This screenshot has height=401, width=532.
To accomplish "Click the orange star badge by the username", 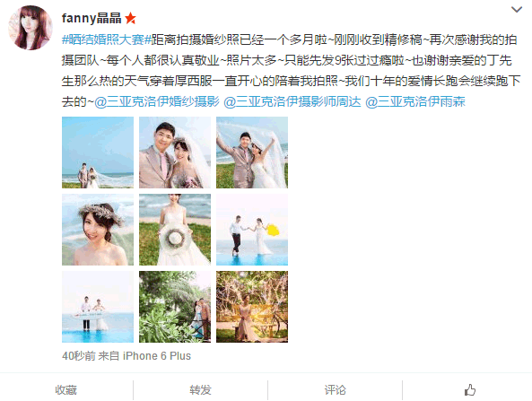I will pos(130,18).
